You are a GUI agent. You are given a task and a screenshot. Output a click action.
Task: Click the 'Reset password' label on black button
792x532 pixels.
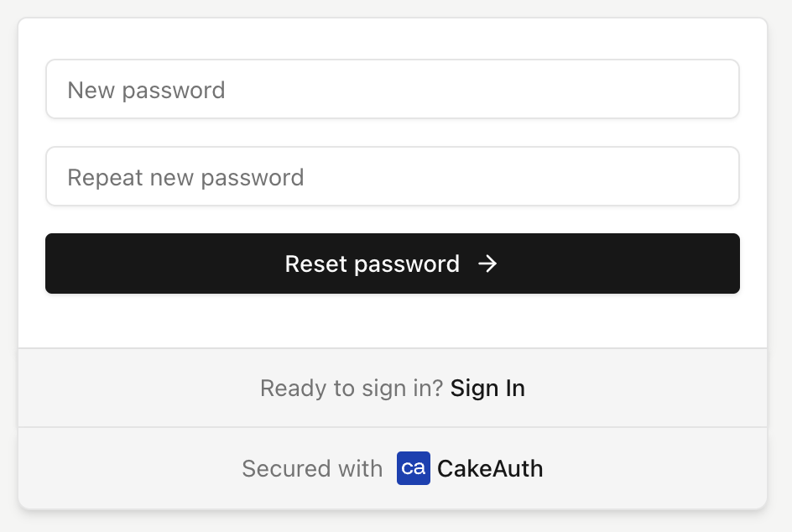click(x=373, y=263)
